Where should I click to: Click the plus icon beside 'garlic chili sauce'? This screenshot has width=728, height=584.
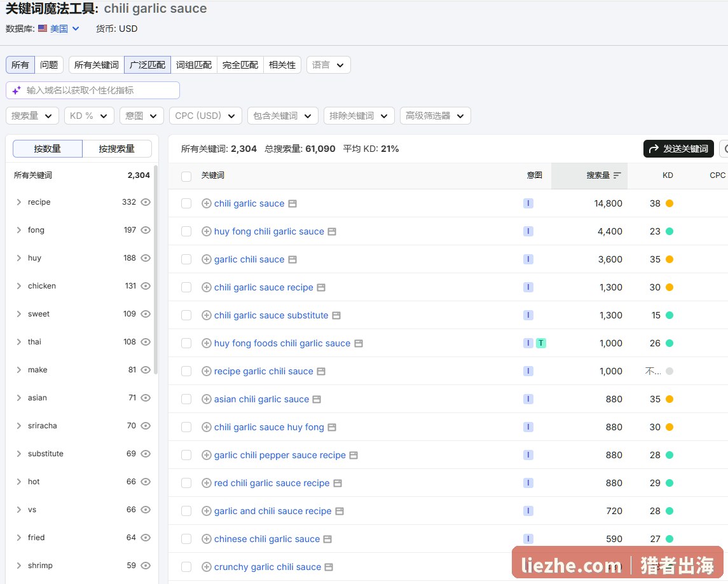[x=207, y=259]
